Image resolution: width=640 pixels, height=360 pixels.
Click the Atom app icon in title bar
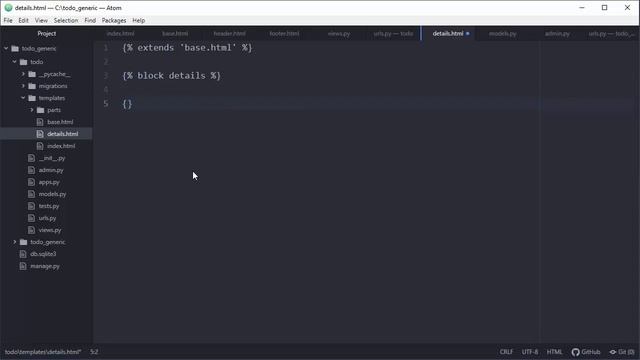click(x=8, y=8)
